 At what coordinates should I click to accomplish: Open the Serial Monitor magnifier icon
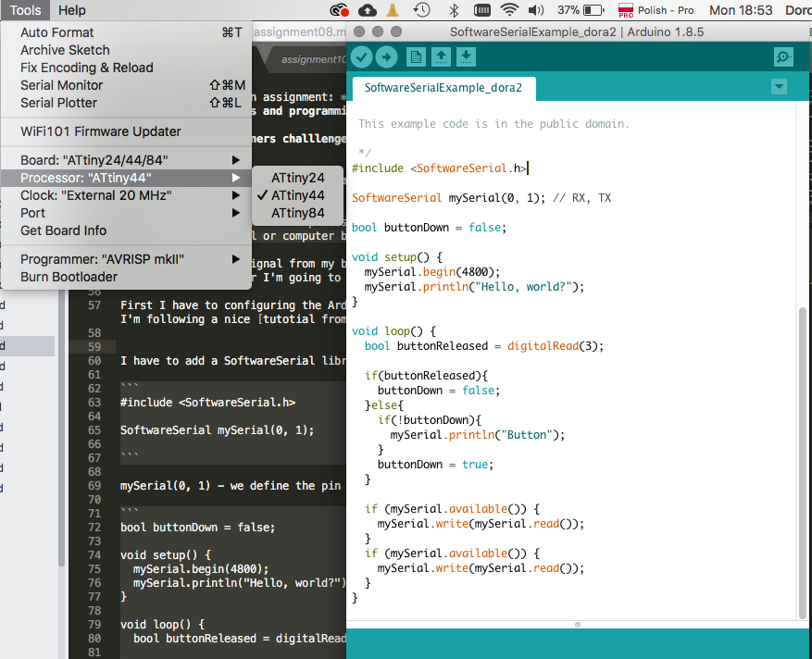(x=782, y=56)
